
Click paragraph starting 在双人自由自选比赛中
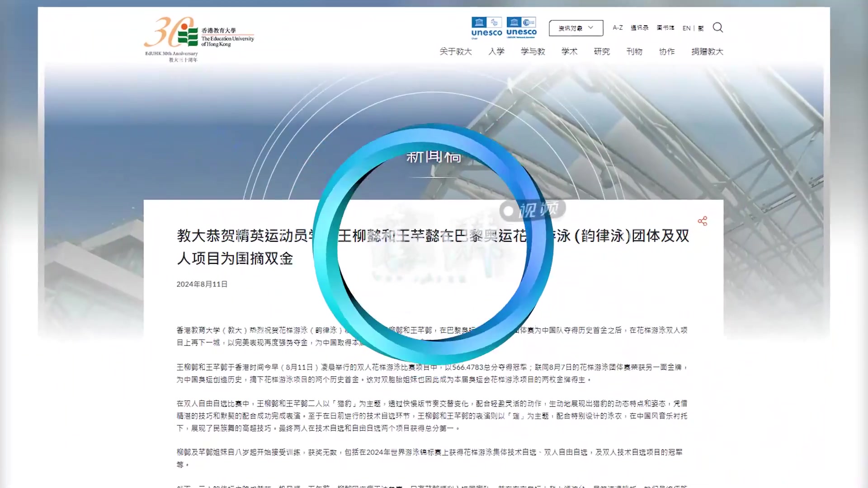point(432,416)
